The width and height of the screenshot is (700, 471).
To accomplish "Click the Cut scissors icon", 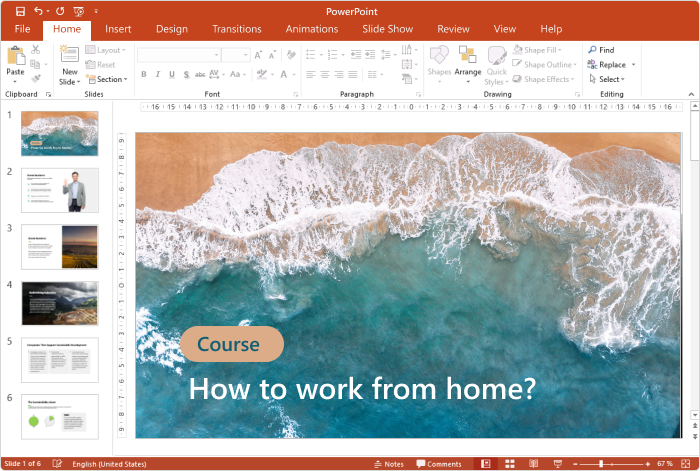I will [36, 50].
